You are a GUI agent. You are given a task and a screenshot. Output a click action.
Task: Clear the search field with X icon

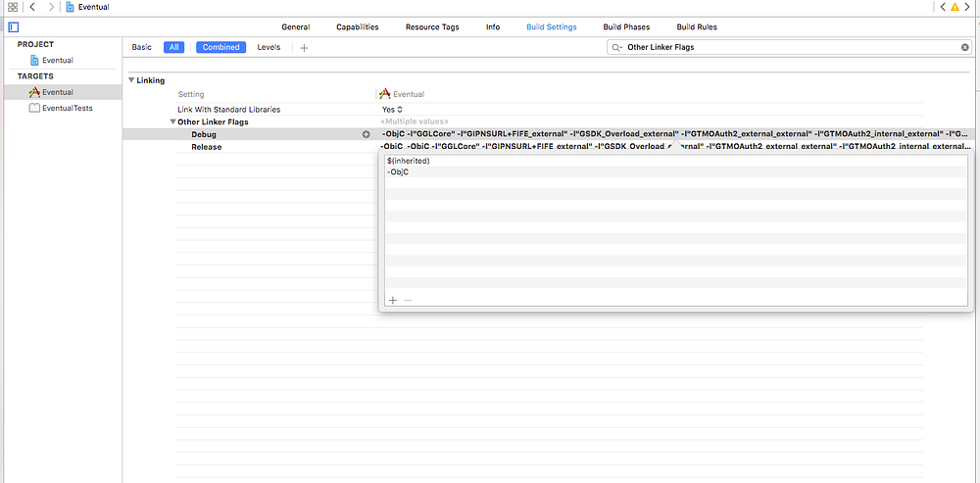click(965, 47)
